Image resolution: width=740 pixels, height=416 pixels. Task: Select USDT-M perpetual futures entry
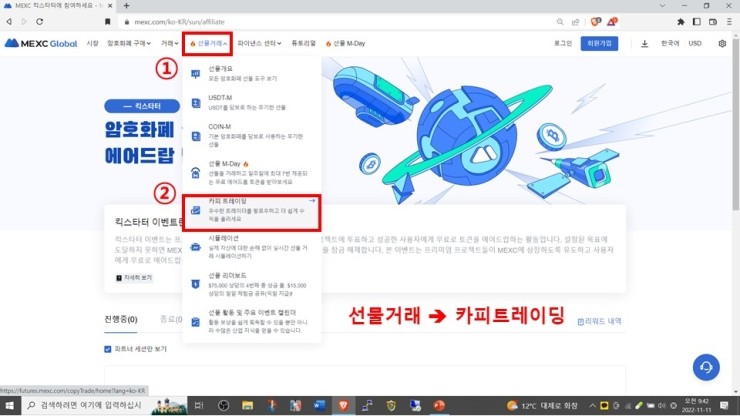click(252, 102)
